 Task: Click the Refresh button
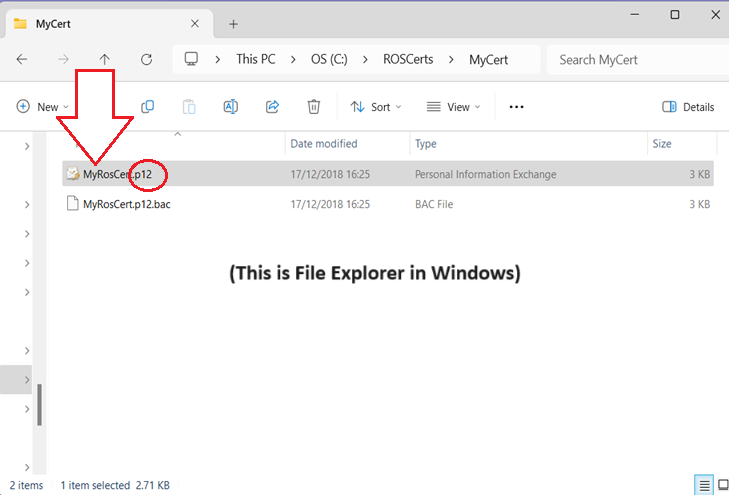click(x=146, y=59)
